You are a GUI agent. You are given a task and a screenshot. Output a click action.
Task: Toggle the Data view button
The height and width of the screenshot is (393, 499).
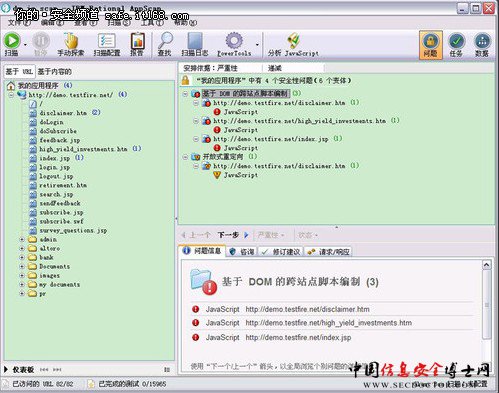coord(482,45)
